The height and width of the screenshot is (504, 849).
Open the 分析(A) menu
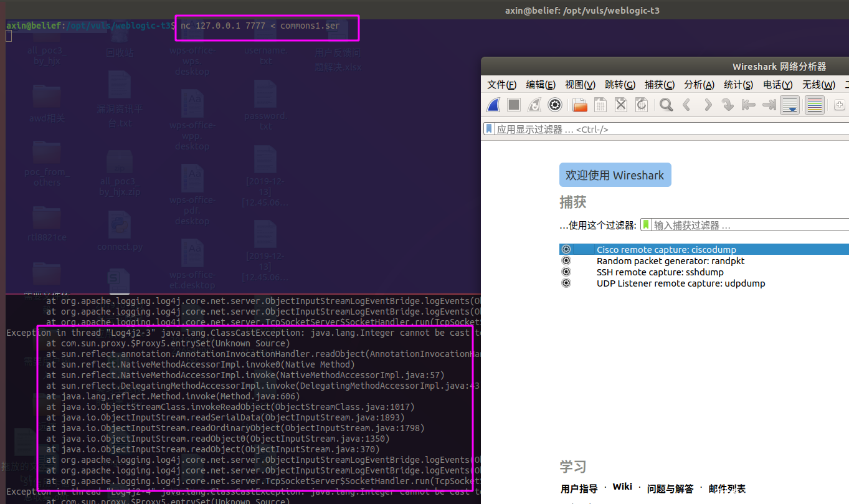(700, 85)
